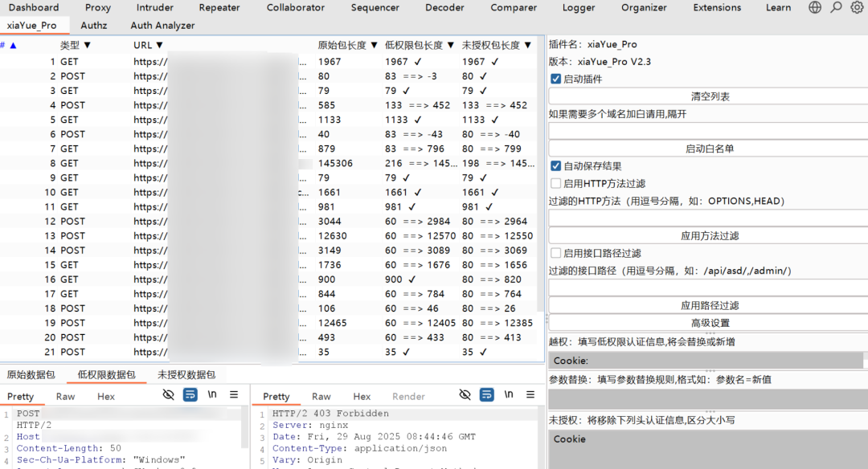Image resolution: width=868 pixels, height=469 pixels.
Task: Sort by the # column arrow
Action: pyautogui.click(x=14, y=45)
